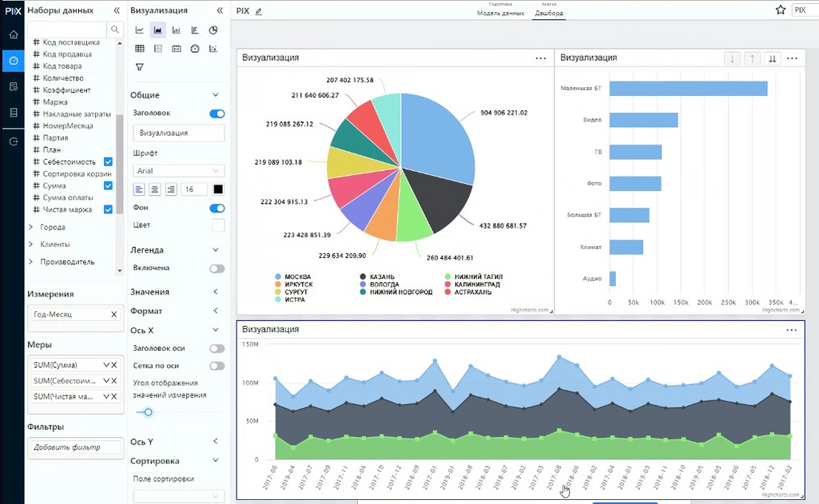Uncheck the Себестоимость field checkbox
Screen dimensions: 819x504
pos(109,162)
